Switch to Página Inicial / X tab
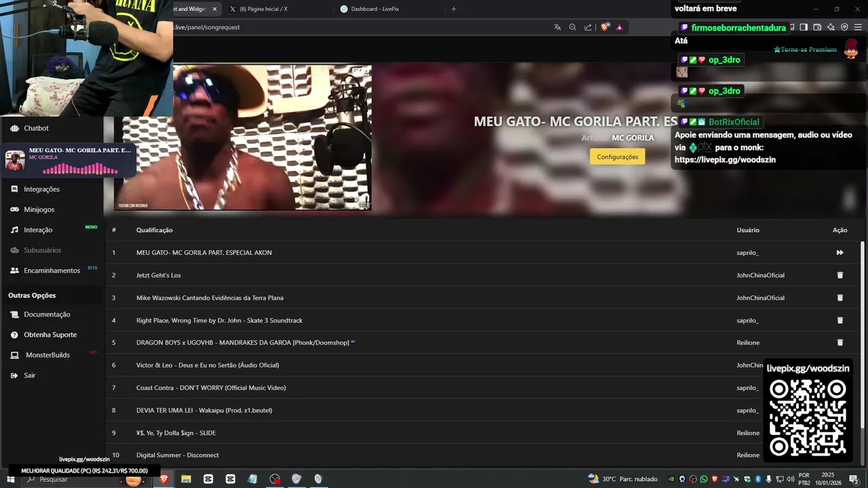Screen dimensions: 868x488 coord(277,9)
